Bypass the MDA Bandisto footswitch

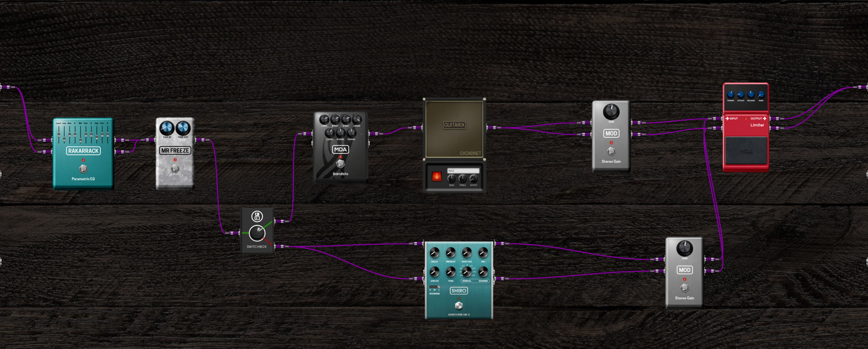coord(340,164)
